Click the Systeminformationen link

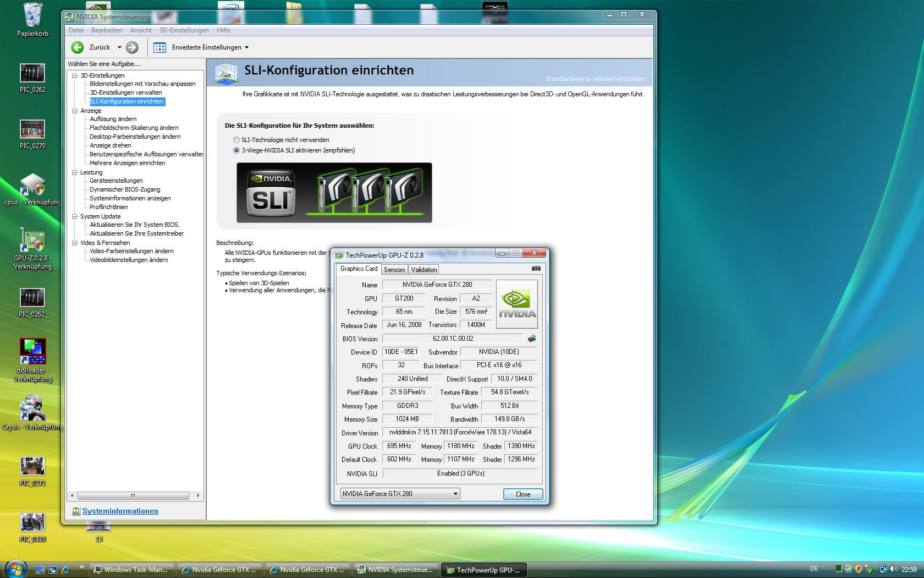(120, 511)
